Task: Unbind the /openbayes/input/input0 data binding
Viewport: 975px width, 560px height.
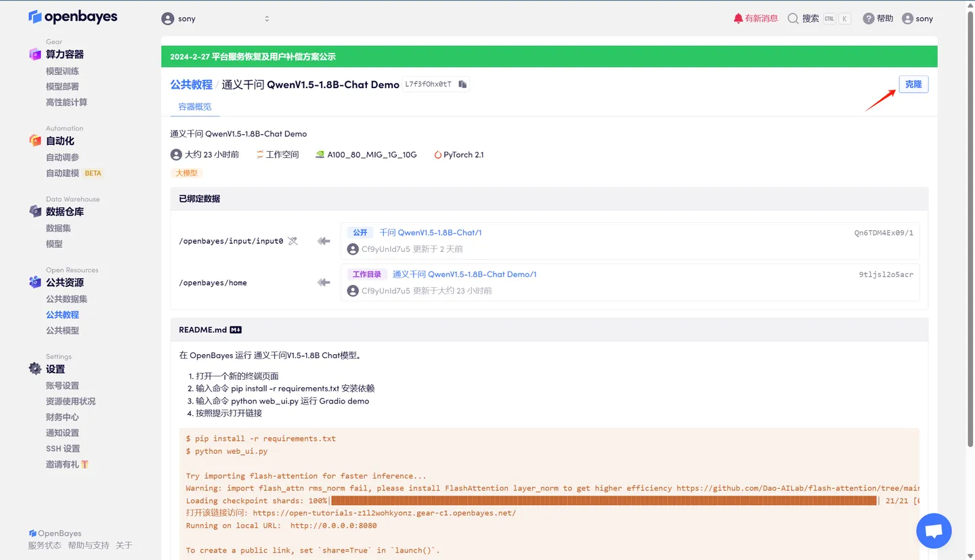Action: coord(292,240)
